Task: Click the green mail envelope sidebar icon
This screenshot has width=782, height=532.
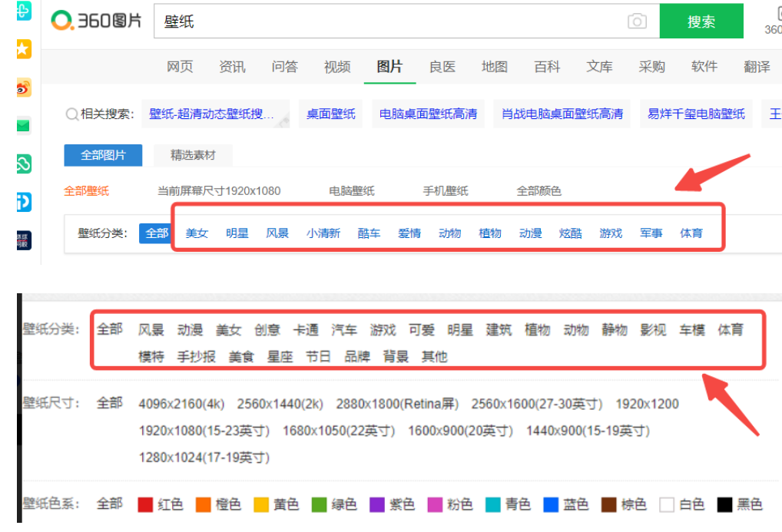Action: pos(24,126)
